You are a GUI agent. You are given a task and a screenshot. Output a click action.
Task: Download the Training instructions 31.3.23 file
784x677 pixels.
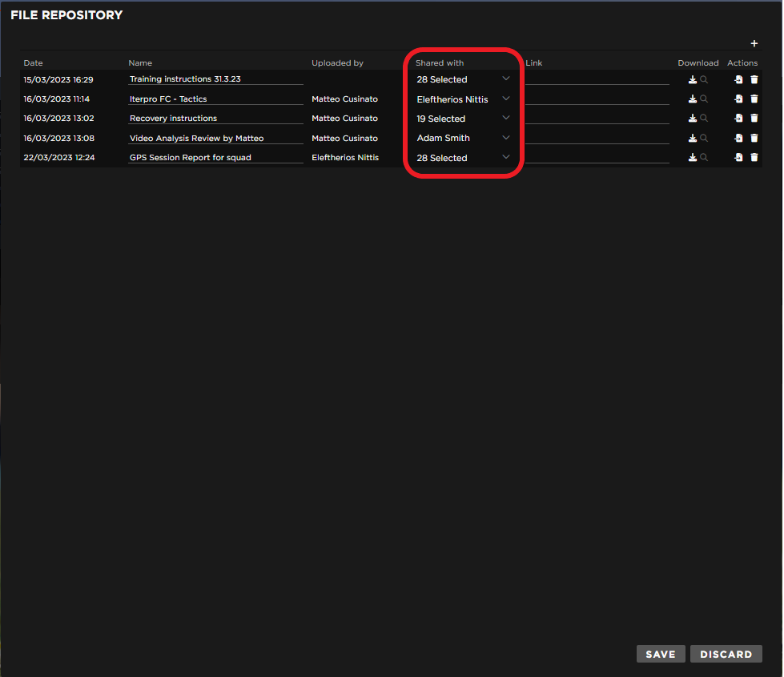693,79
